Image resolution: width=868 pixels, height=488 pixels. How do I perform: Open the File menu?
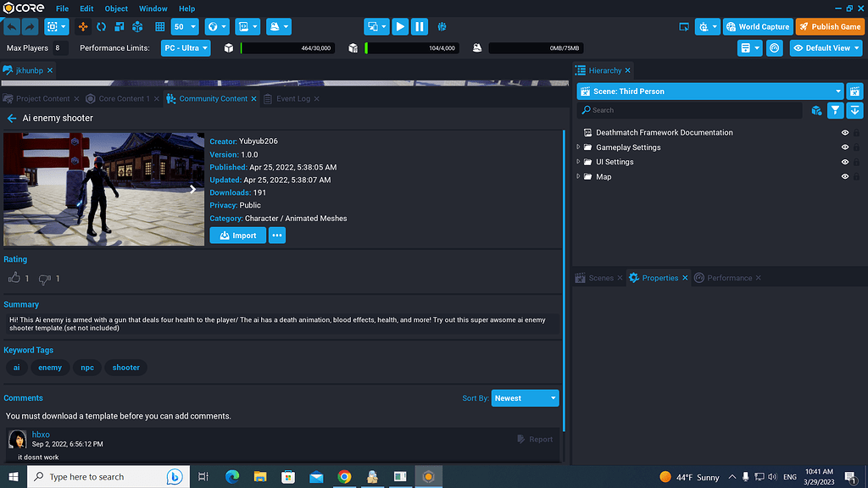pyautogui.click(x=62, y=8)
